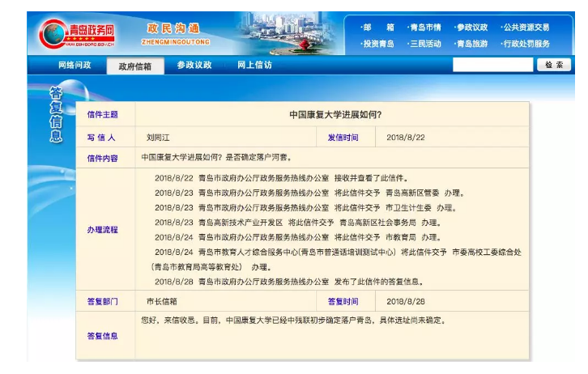Click the 政民沟通 banner title
Screen dimensions: 588x374
tap(175, 28)
